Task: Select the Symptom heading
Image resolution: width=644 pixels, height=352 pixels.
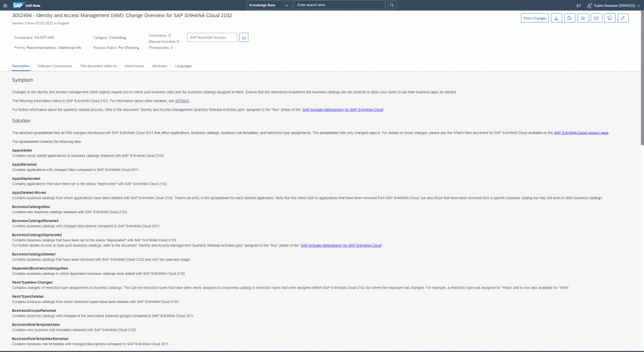Action: tap(23, 80)
